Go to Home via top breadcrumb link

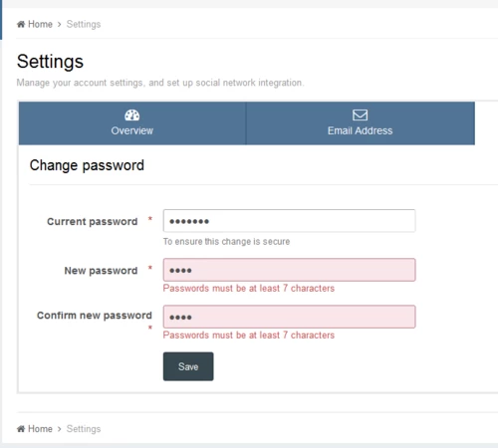[x=40, y=24]
